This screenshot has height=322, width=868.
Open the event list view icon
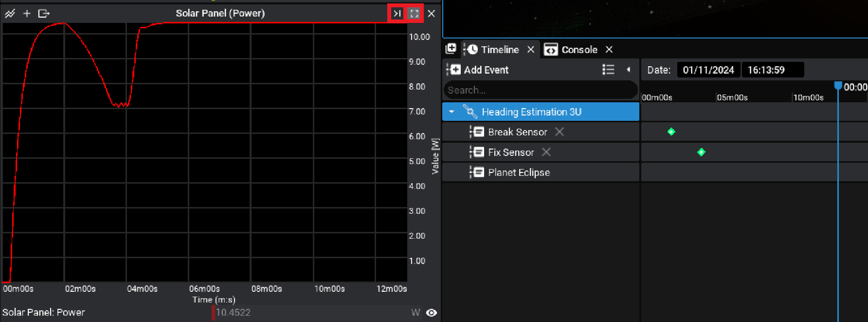(608, 70)
